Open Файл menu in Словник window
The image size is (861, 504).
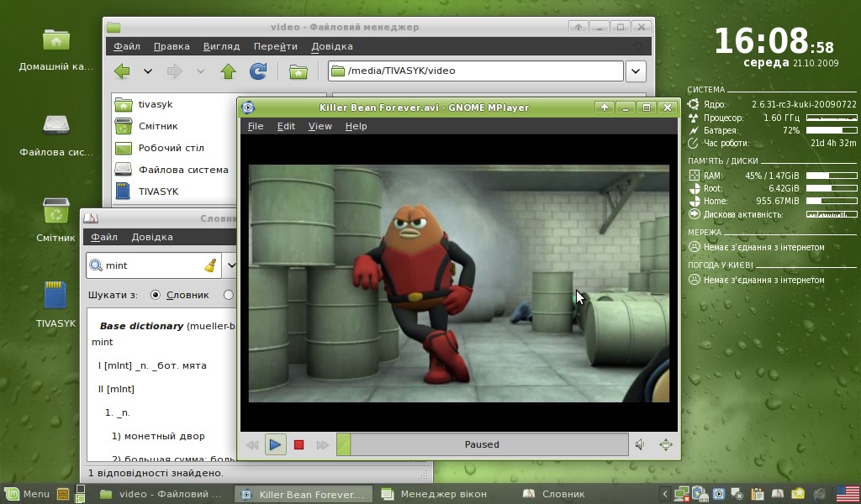point(103,237)
